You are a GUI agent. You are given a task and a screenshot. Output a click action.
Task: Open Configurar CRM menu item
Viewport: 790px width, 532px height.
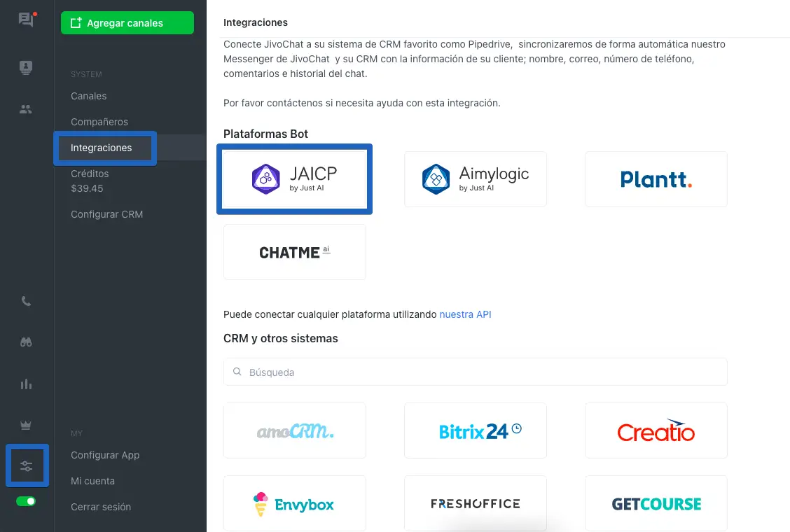point(107,214)
